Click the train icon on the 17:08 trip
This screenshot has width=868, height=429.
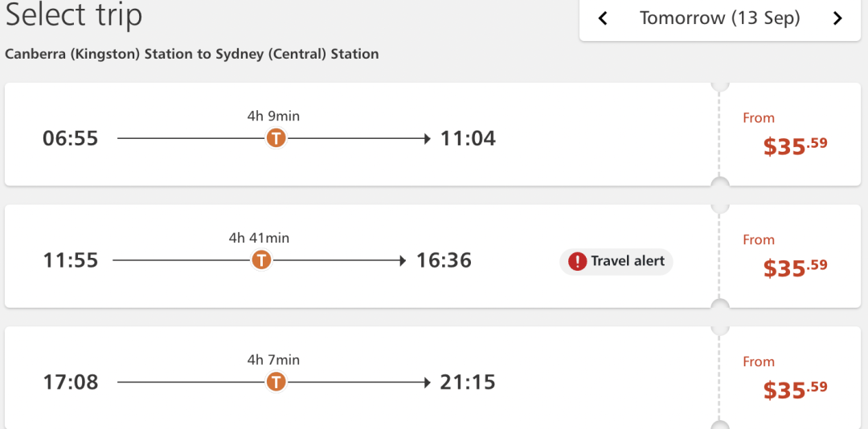click(x=276, y=382)
